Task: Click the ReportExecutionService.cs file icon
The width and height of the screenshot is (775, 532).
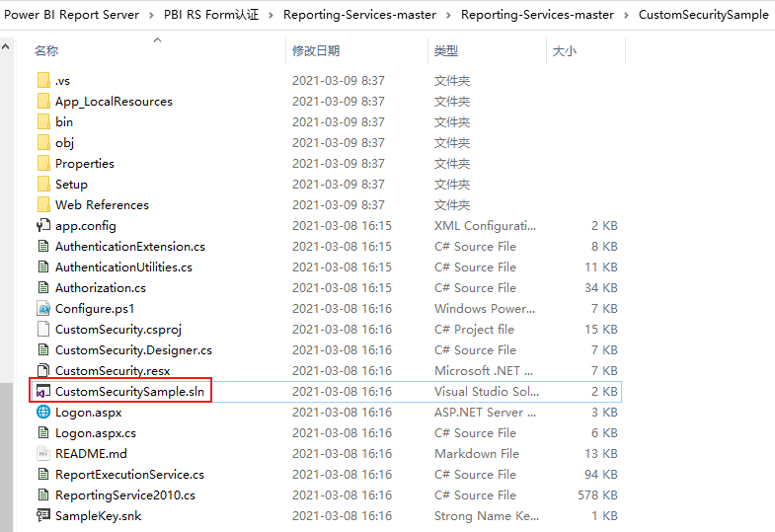Action: pyautogui.click(x=43, y=474)
